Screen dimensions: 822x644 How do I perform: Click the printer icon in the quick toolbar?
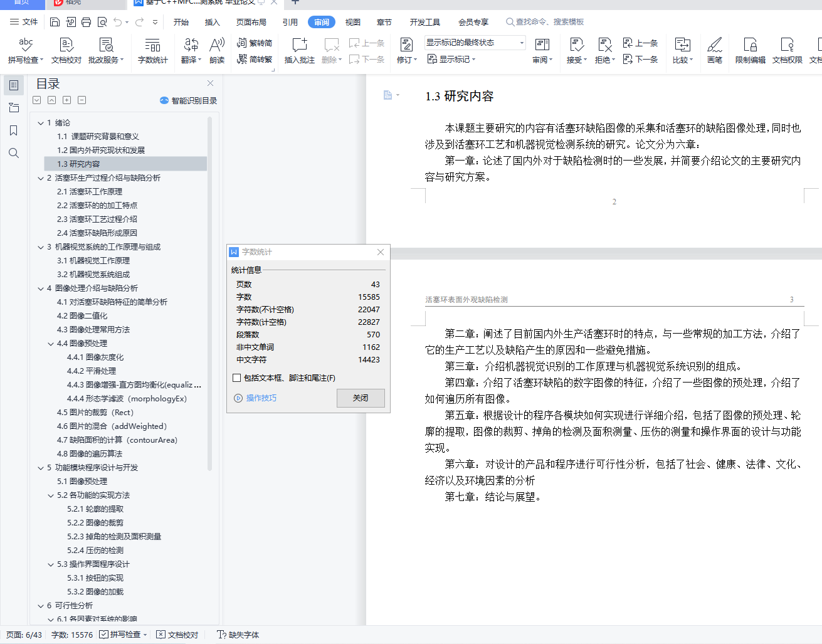point(87,22)
